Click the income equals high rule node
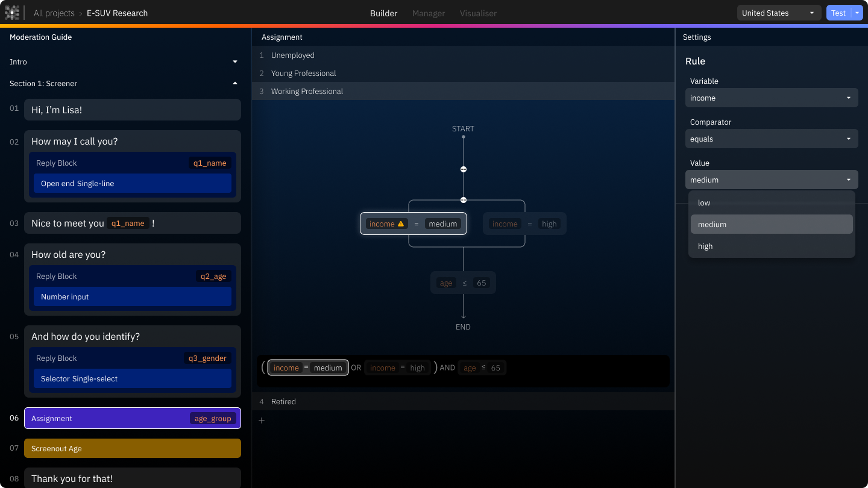 click(x=524, y=224)
